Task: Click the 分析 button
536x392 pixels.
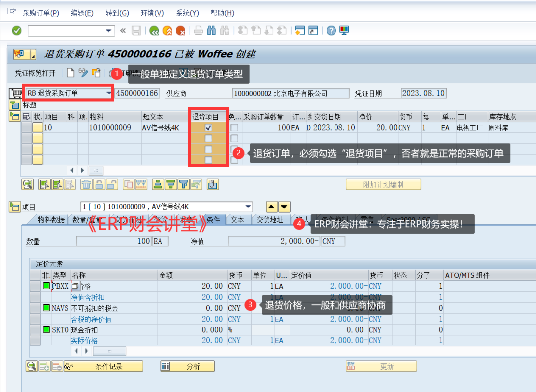Action: [x=188, y=366]
